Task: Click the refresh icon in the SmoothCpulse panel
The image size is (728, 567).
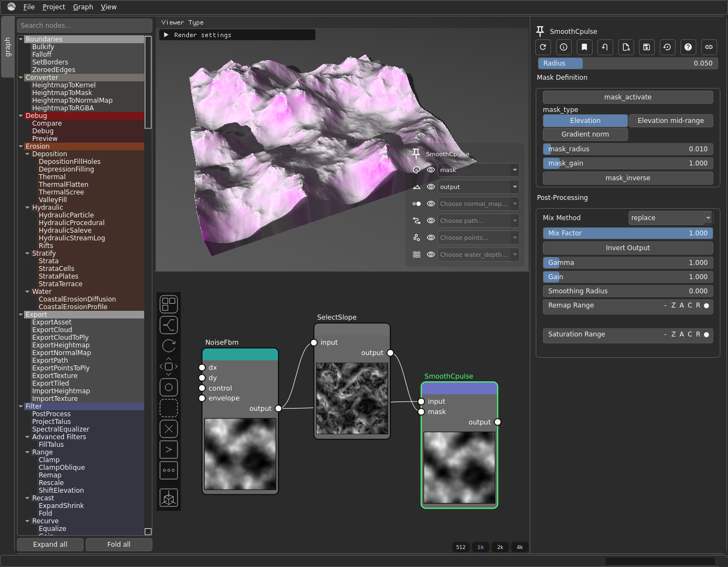Action: 543,47
